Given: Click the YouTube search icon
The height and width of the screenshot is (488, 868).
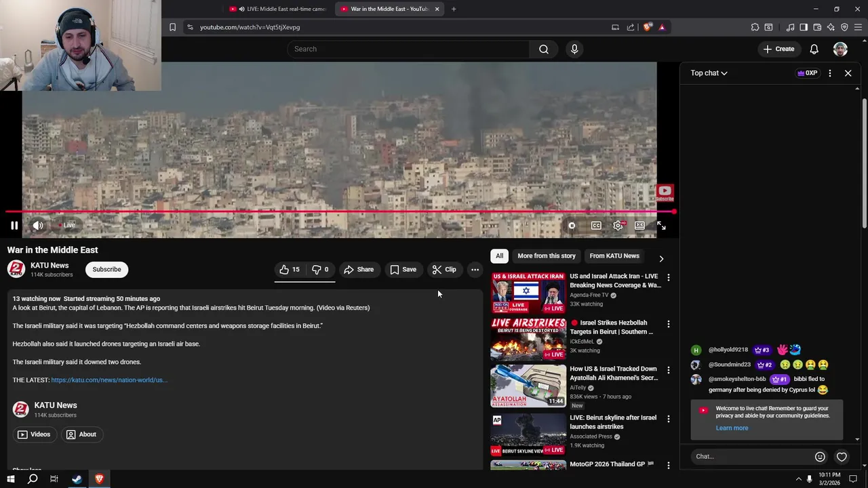Looking at the screenshot, I should tap(544, 49).
